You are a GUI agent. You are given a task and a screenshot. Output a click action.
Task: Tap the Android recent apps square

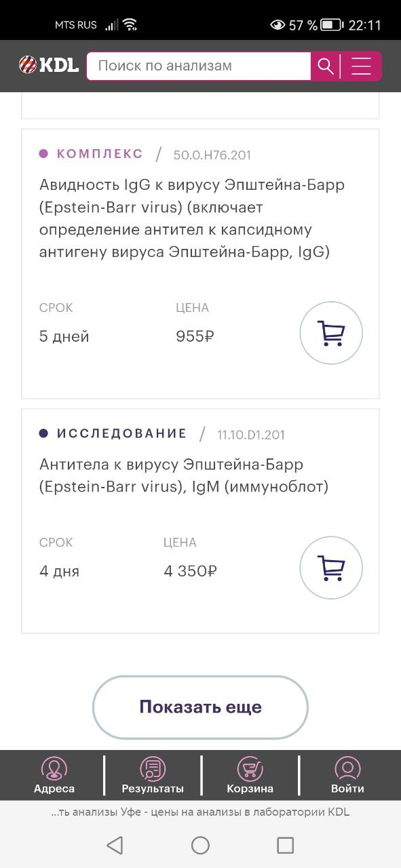(x=286, y=845)
